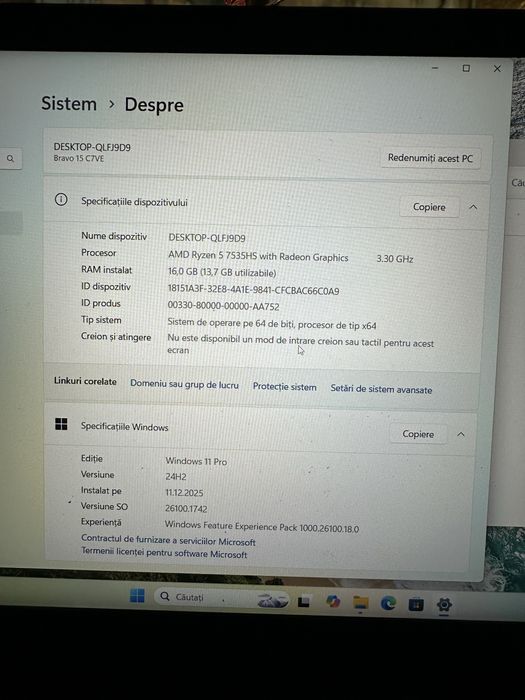The height and width of the screenshot is (700, 525).
Task: Click the 3.30 GHz processor speed
Action: (395, 258)
